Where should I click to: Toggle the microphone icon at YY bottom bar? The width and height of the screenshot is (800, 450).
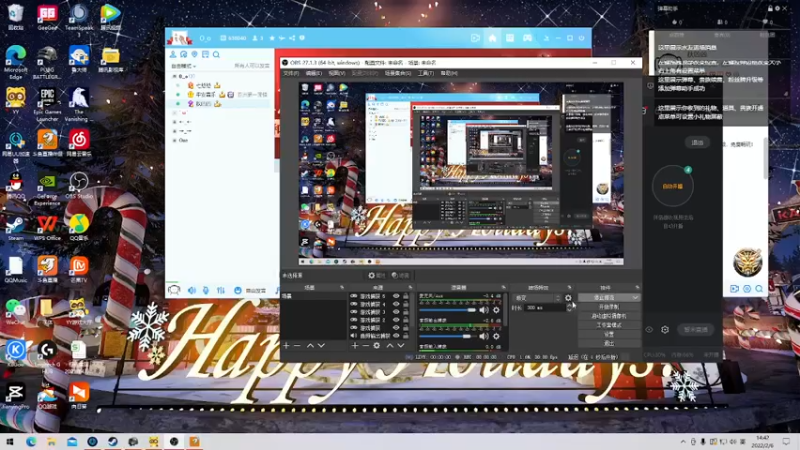click(206, 290)
